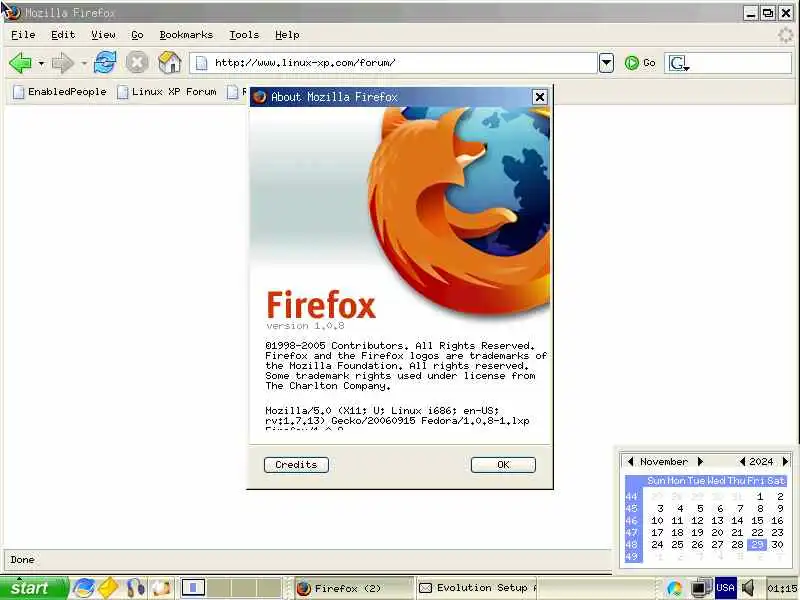Switch to the Evolution Setup taskbar item
This screenshot has width=800, height=600.
tap(477, 588)
